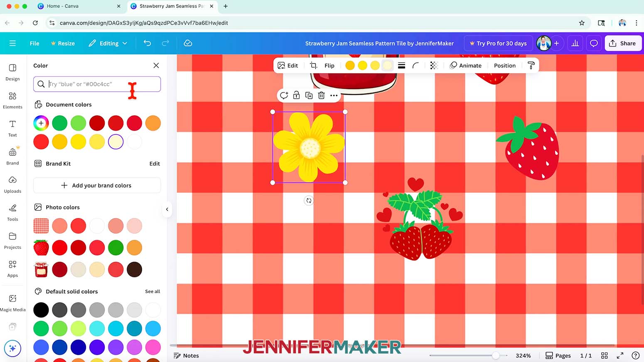Image resolution: width=644 pixels, height=362 pixels.
Task: Click the Resize option
Action: [63, 43]
